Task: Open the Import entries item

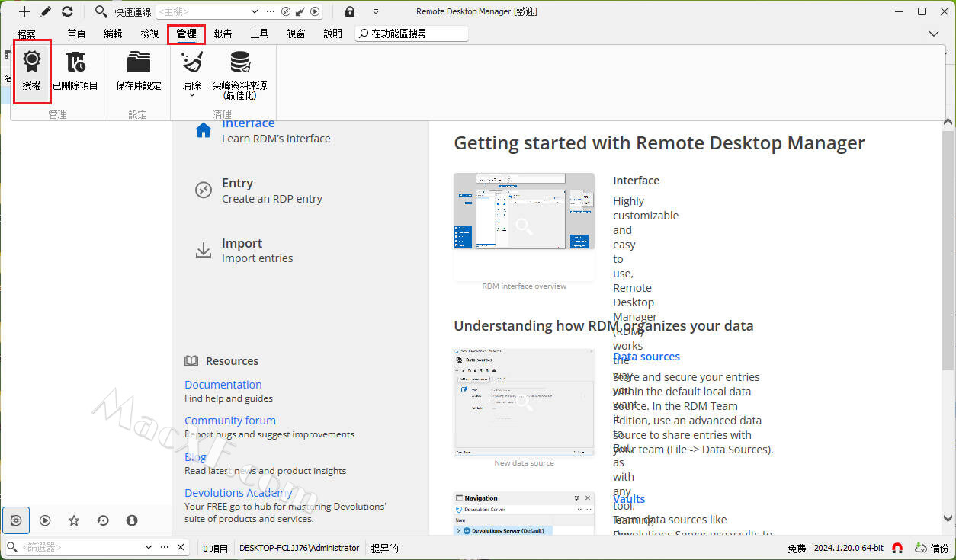Action: 244,250
